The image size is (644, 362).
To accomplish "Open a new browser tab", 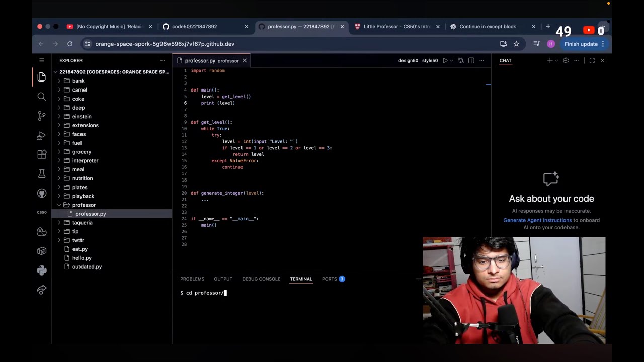I will [548, 27].
